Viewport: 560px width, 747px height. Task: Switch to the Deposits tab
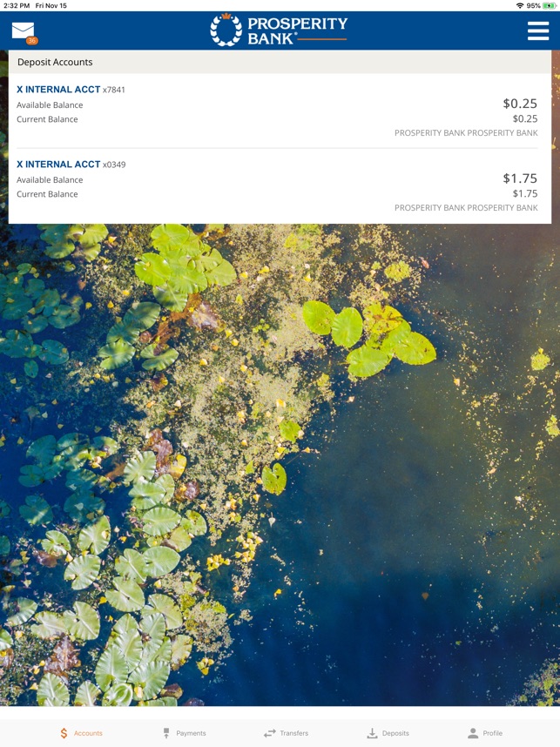388,733
